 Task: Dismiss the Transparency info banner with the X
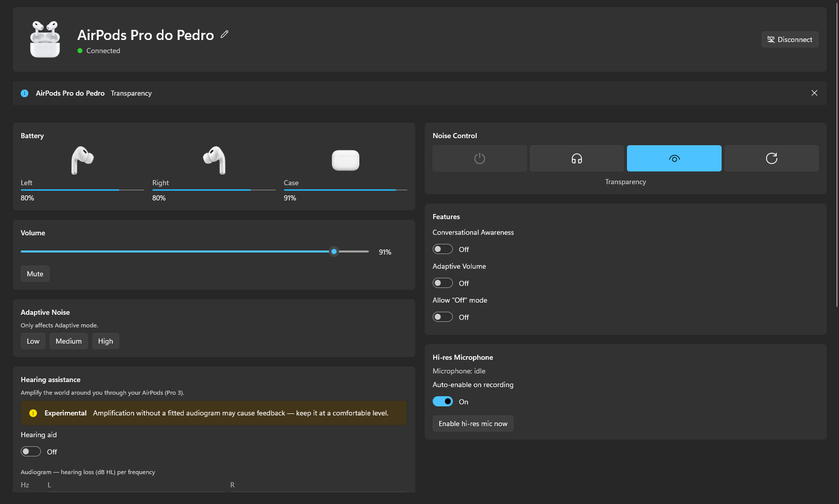tap(814, 93)
